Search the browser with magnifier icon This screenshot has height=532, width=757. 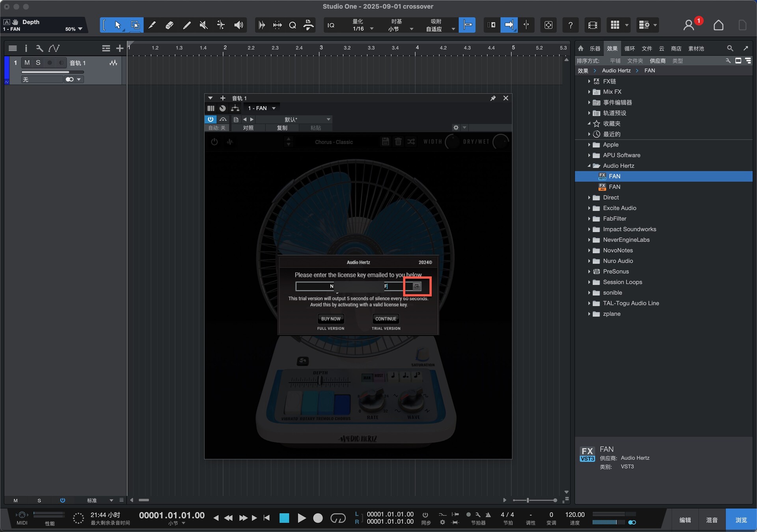(x=730, y=49)
